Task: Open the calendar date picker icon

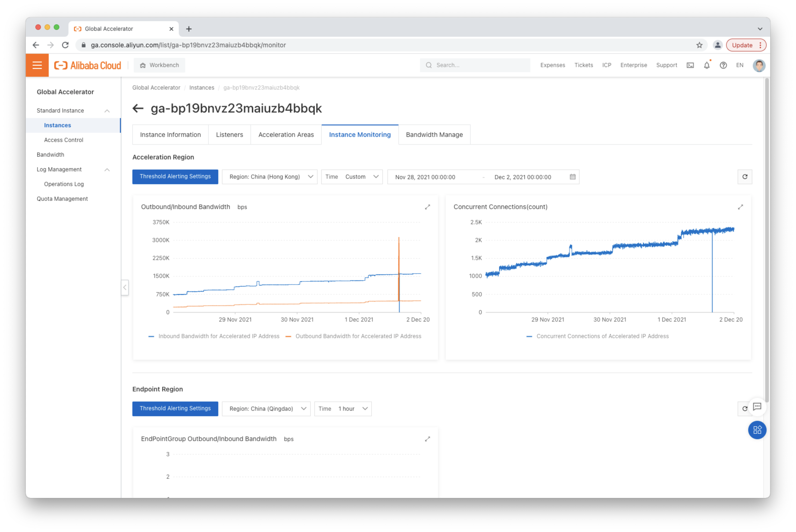Action: [x=573, y=177]
